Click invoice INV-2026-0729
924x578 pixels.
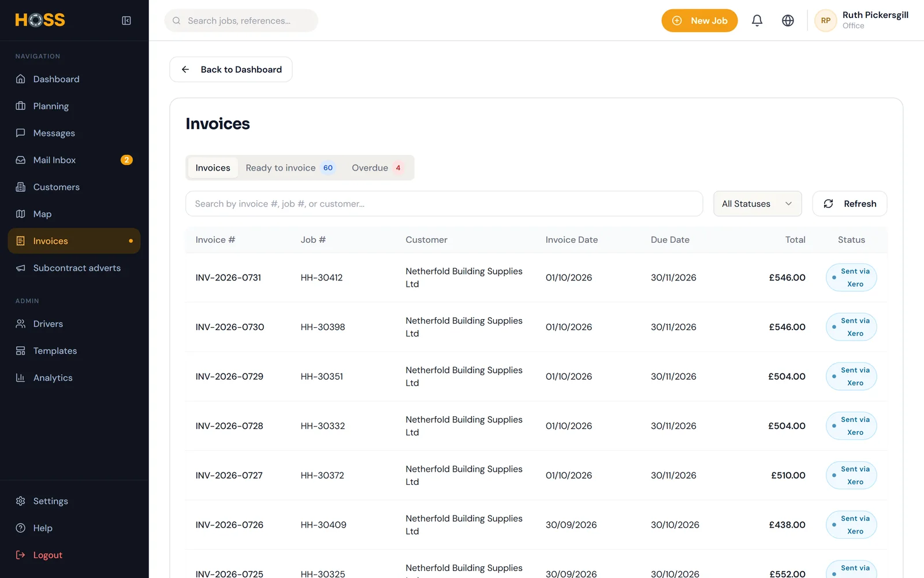pyautogui.click(x=229, y=377)
